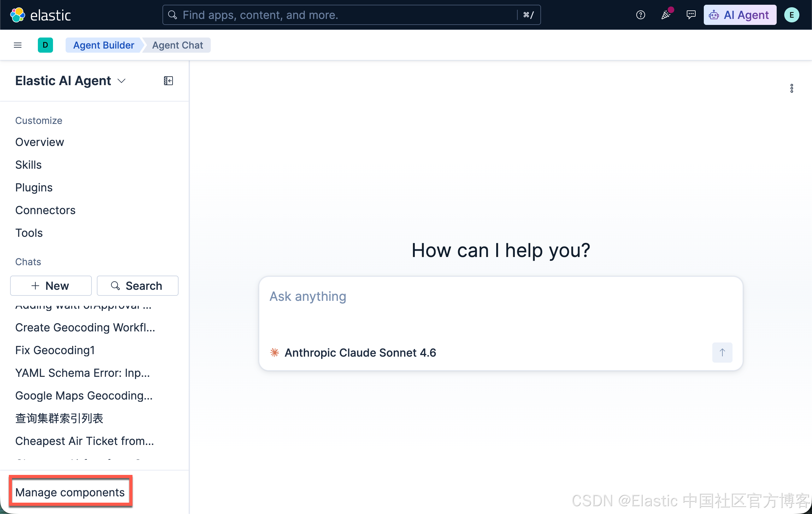Open the Skills section
The width and height of the screenshot is (812, 514).
(x=28, y=165)
